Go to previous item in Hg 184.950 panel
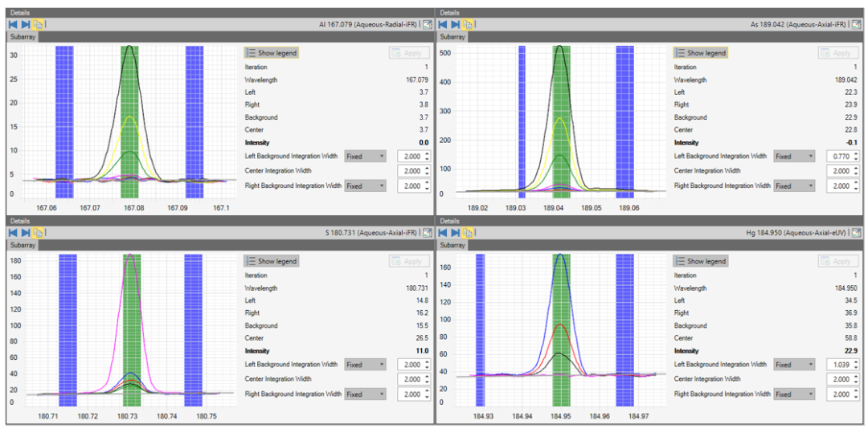 (442, 233)
